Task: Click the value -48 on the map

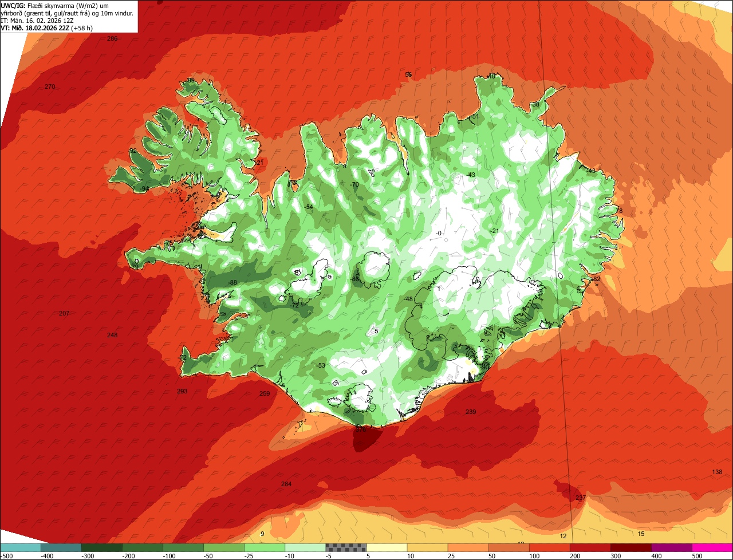Action: pyautogui.click(x=408, y=299)
